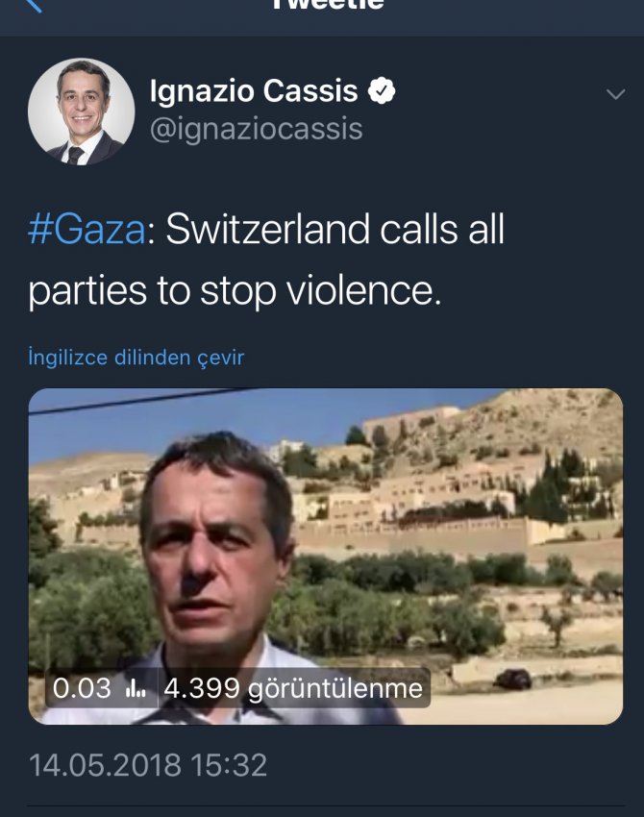Open the Ignazio Cassis display name

coord(254,92)
